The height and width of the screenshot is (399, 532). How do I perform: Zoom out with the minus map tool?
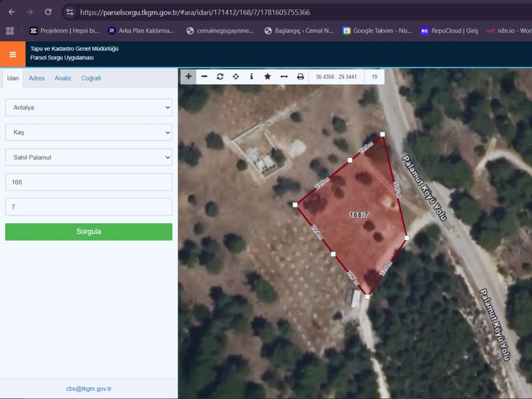[204, 77]
